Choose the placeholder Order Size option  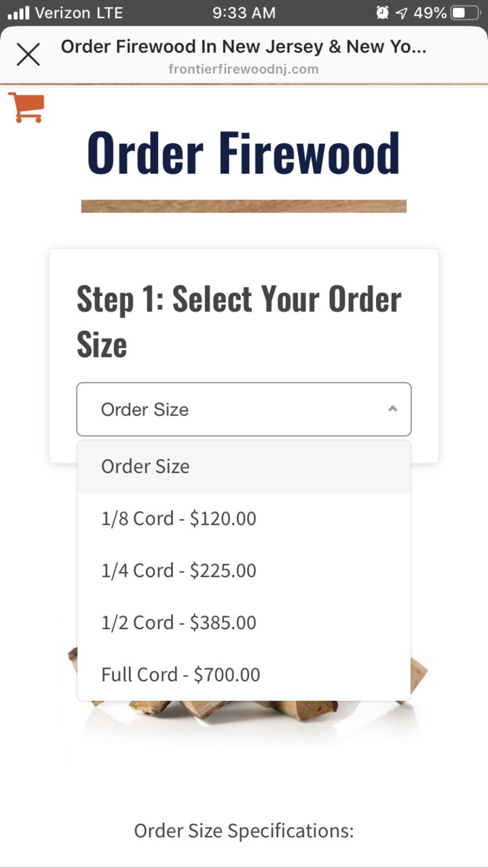(244, 466)
